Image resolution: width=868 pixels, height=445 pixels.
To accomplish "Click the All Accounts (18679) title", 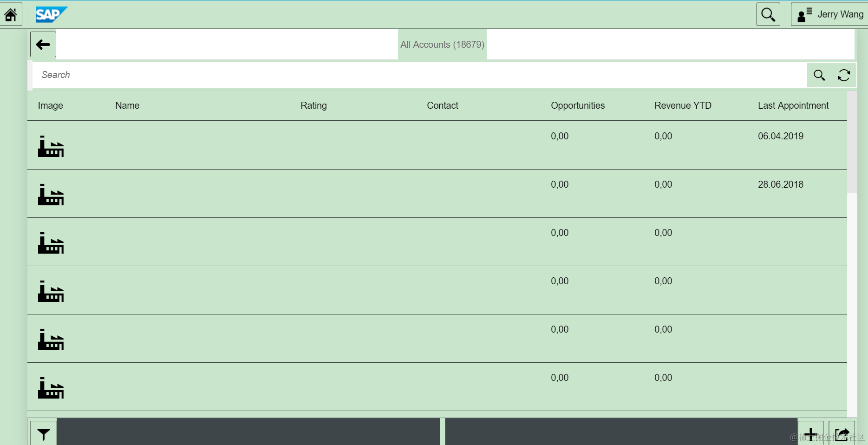I will [x=442, y=45].
